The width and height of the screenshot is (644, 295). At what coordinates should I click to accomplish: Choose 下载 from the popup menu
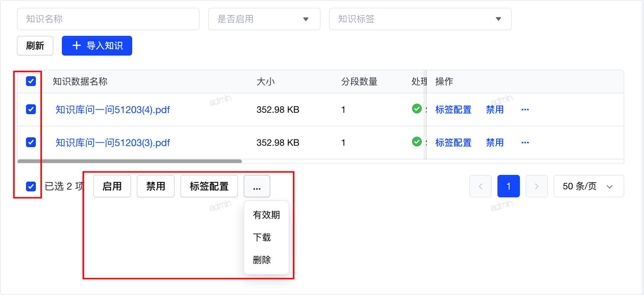pyautogui.click(x=266, y=237)
